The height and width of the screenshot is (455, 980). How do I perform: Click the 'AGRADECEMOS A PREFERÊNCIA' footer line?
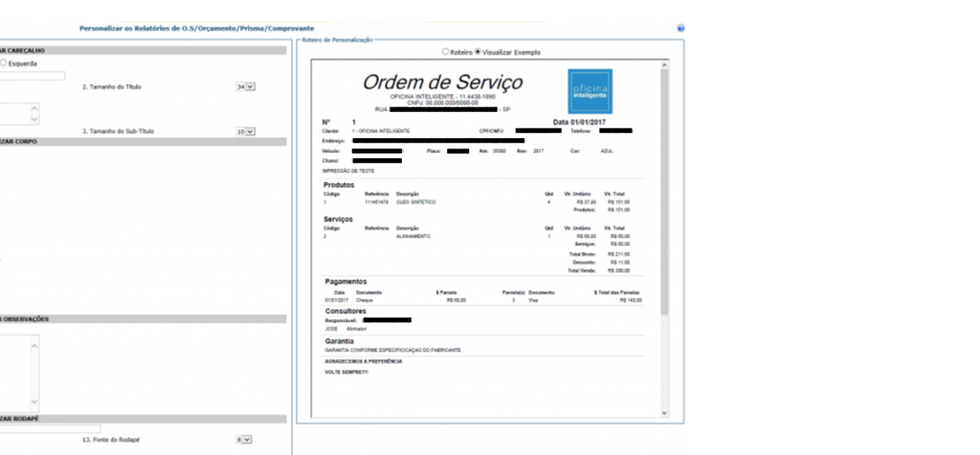point(364,362)
